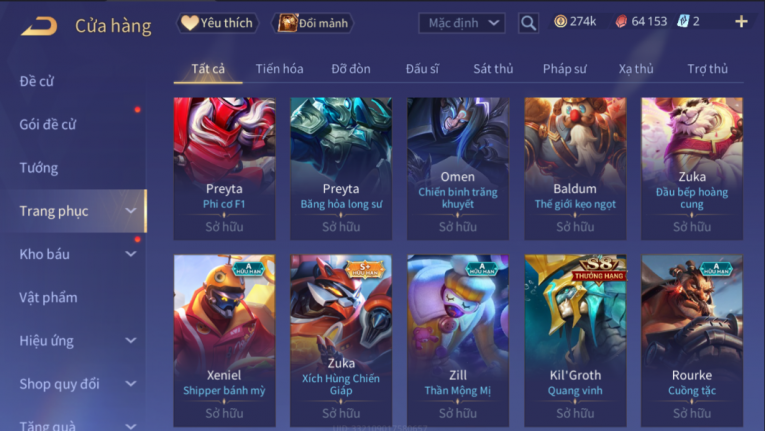Open Tướng in the sidebar
This screenshot has width=765, height=431.
pos(39,168)
